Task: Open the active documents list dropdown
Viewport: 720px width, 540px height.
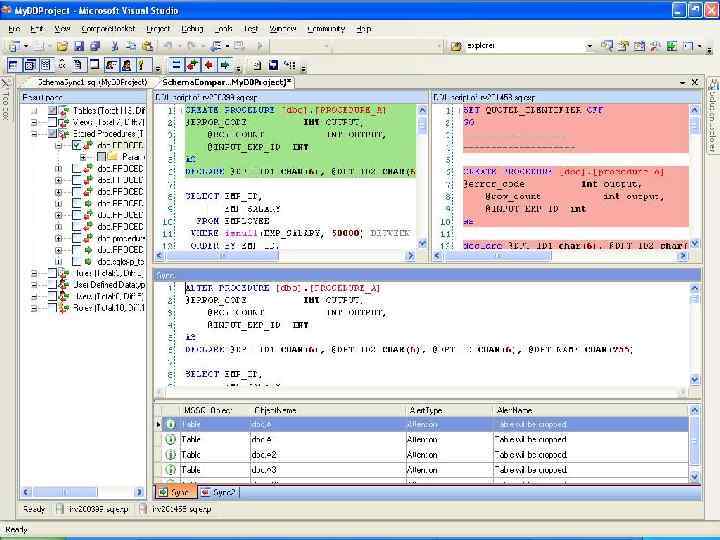Action: [x=683, y=82]
